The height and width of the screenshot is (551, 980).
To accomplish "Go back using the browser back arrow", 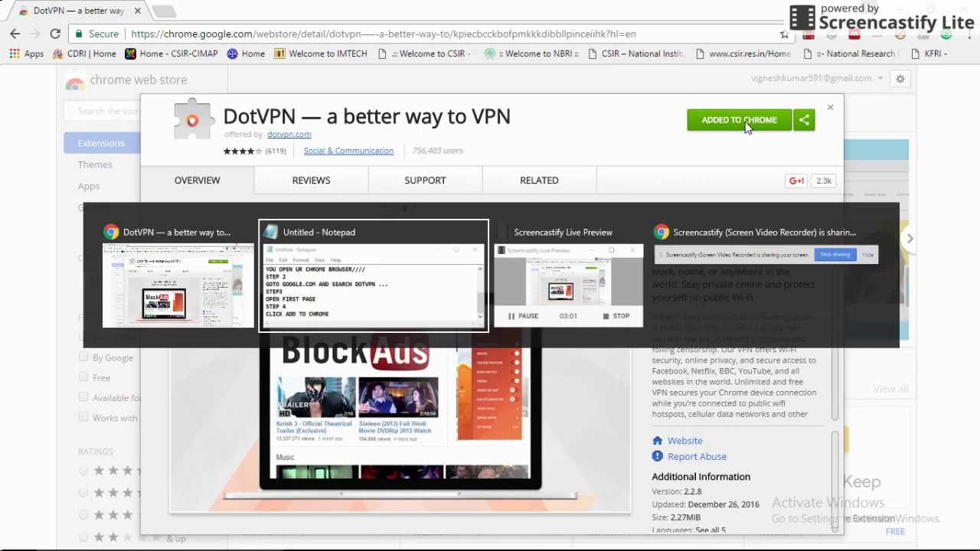I will (x=15, y=34).
